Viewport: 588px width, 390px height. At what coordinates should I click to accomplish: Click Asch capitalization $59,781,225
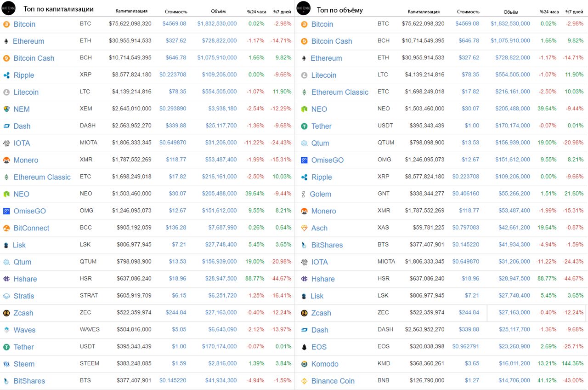pos(427,228)
